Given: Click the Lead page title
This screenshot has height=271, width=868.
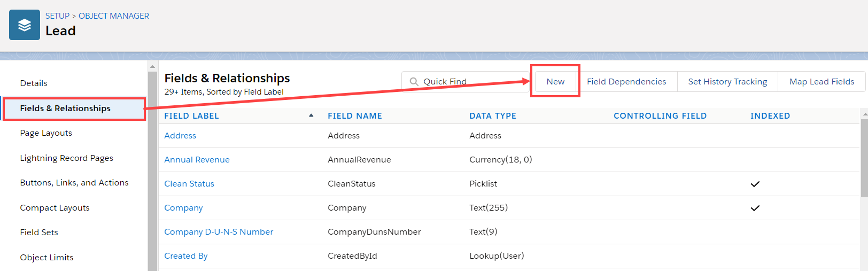Looking at the screenshot, I should 60,31.
